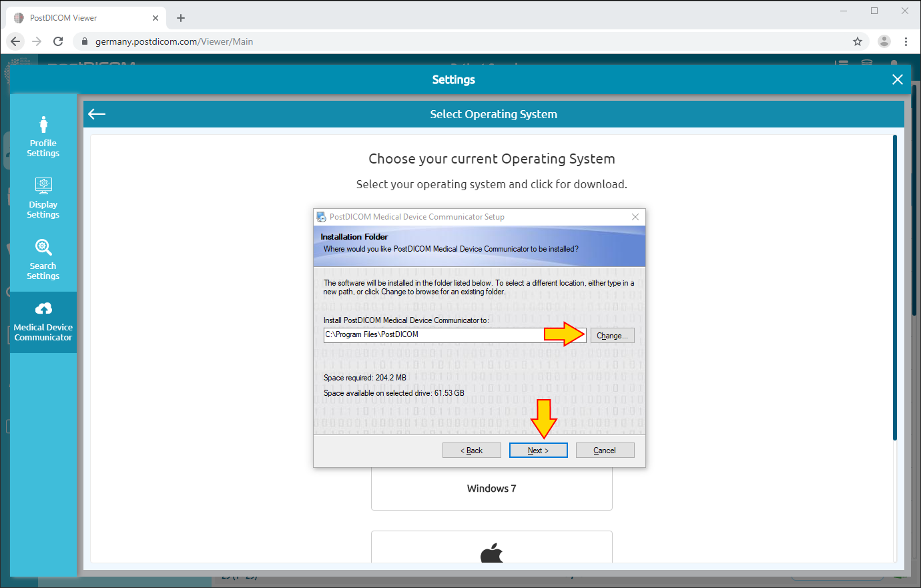Cancel the PostDICOM setup wizard

pyautogui.click(x=605, y=451)
